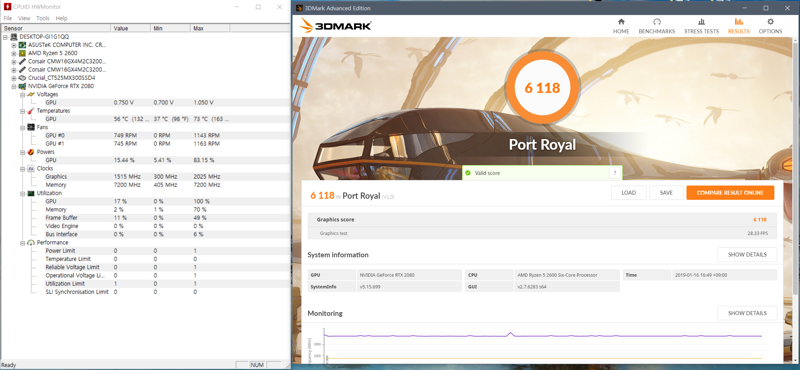Collapse the Performance group
The width and height of the screenshot is (800, 370).
tap(22, 242)
